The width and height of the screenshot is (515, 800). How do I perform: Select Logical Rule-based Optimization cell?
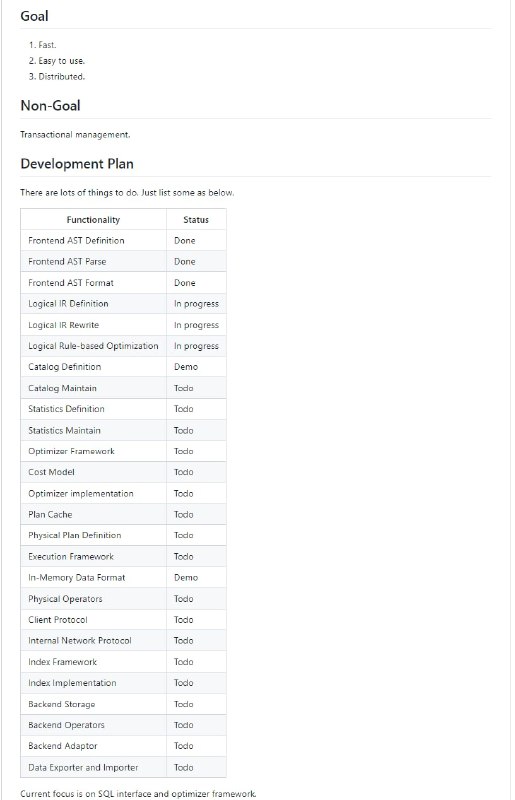[93, 346]
